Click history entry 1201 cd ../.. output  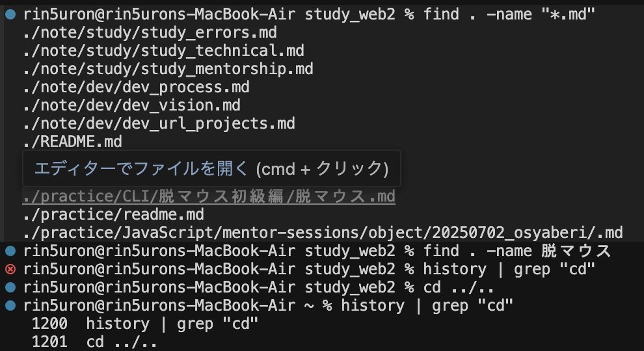tap(94, 342)
